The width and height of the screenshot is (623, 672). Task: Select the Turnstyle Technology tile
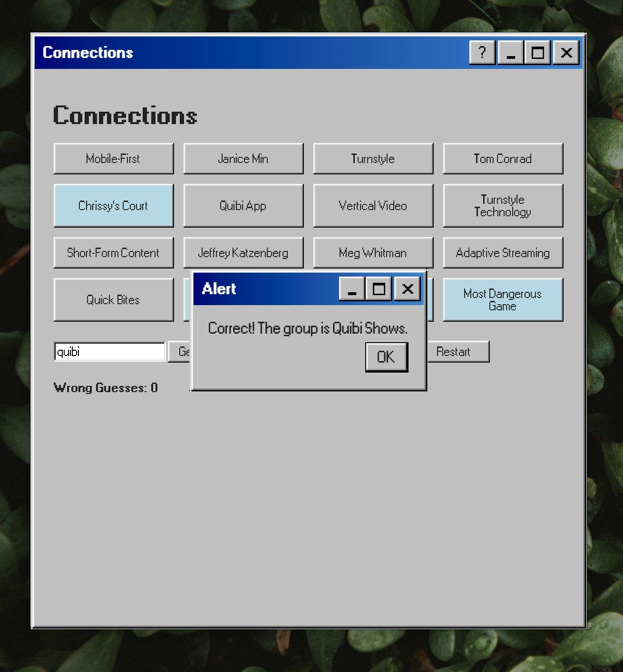503,206
